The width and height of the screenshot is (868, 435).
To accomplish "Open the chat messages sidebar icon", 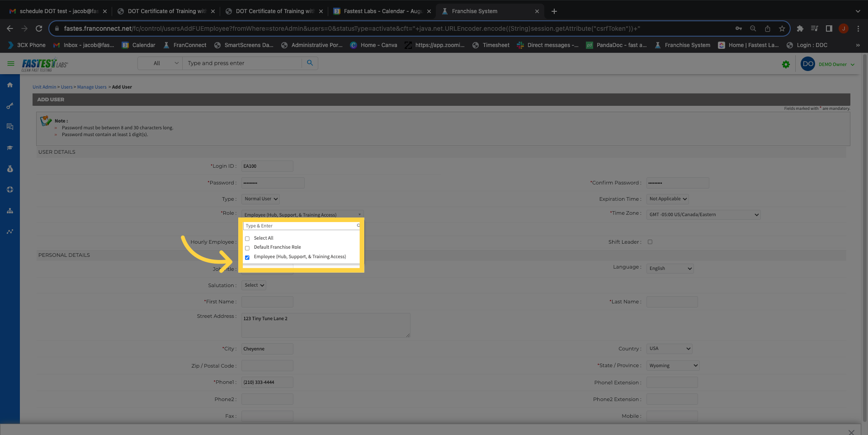I will pyautogui.click(x=10, y=127).
